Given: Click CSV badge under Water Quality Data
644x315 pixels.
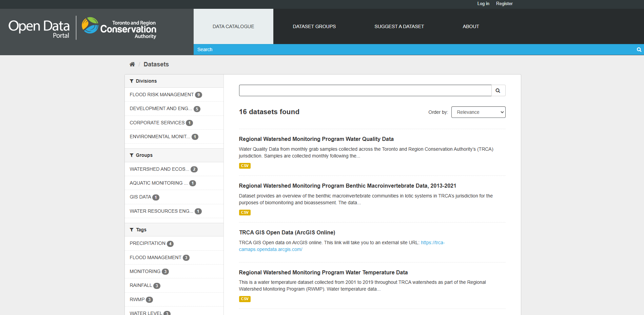Looking at the screenshot, I should [245, 166].
